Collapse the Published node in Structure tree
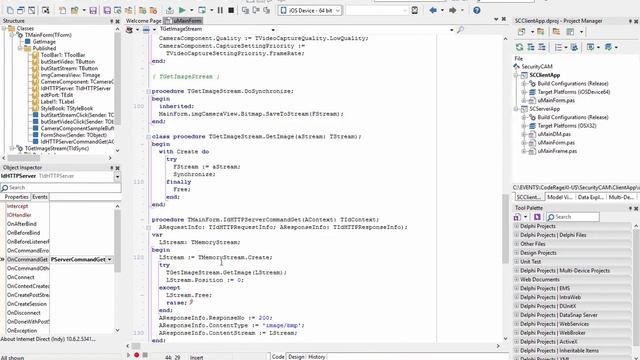 point(20,48)
